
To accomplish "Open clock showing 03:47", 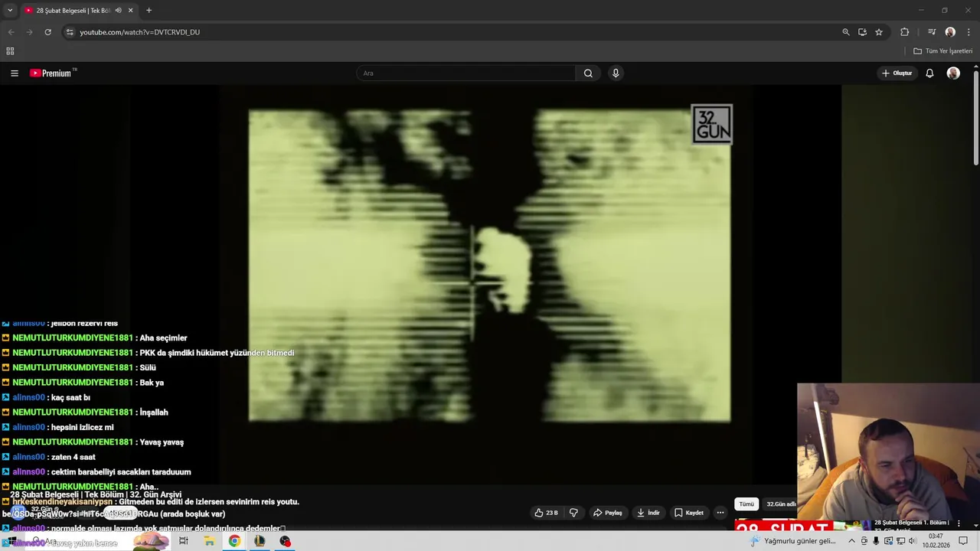I will coord(936,541).
